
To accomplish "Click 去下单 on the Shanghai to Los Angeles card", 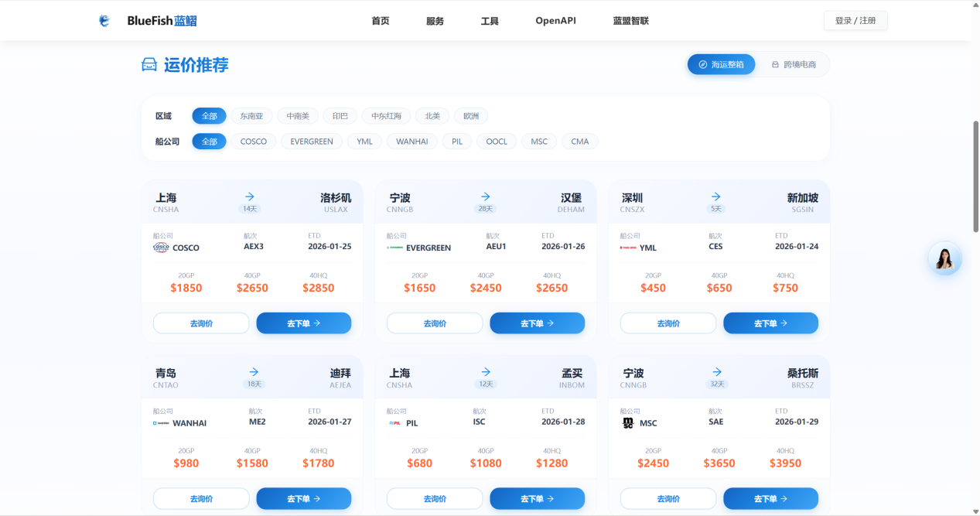I will click(x=303, y=323).
